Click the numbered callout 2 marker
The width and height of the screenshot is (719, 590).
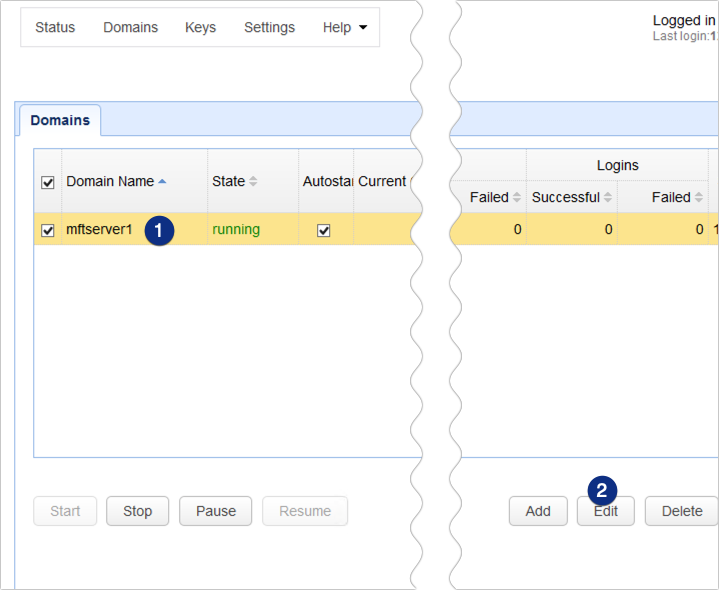coord(602,490)
